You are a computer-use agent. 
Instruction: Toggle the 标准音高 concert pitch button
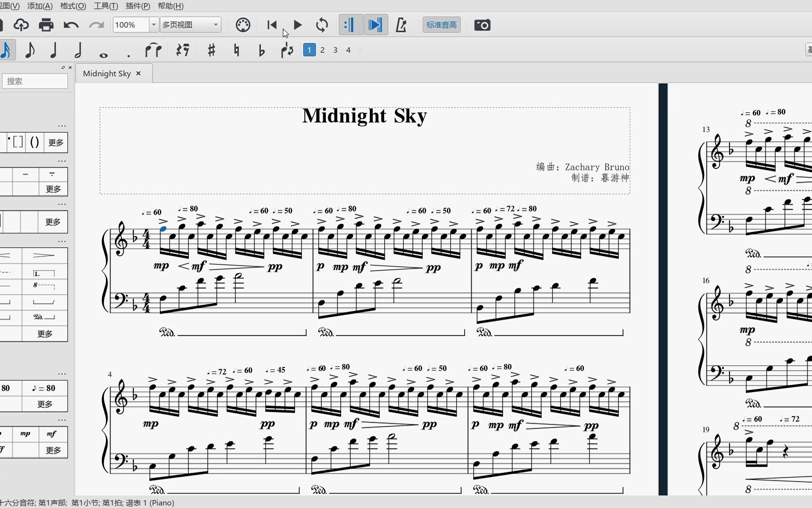[442, 24]
